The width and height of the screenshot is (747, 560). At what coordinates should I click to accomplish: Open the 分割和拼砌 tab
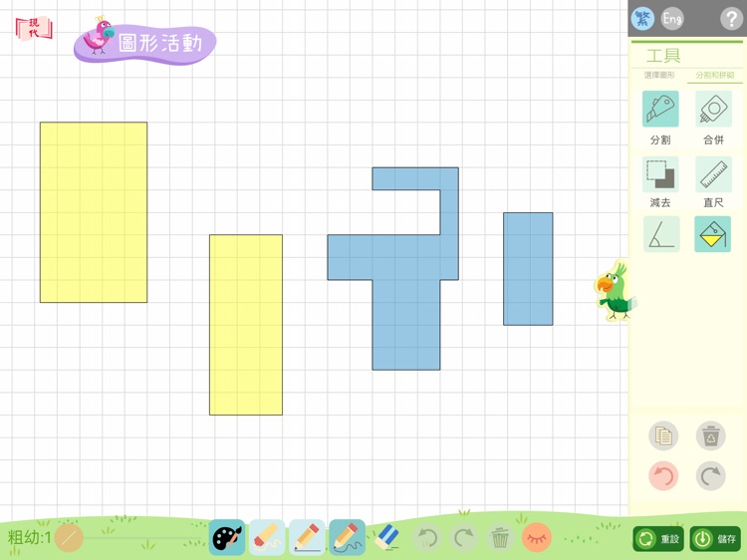click(714, 76)
